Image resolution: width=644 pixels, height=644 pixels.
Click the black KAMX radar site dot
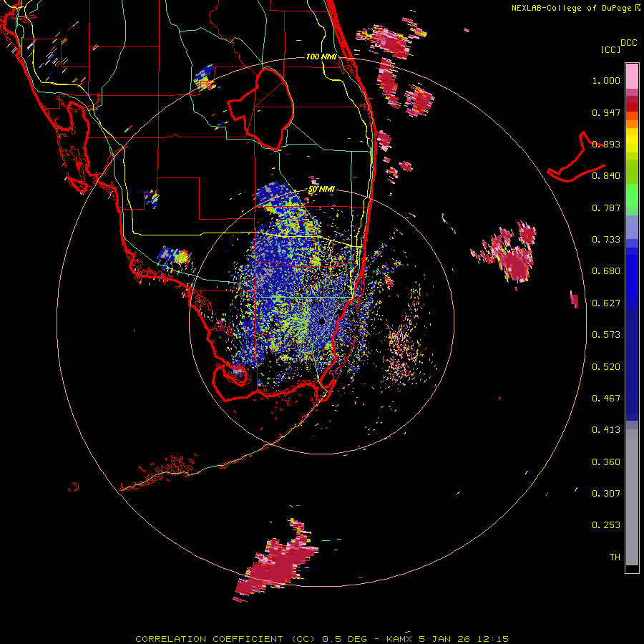point(322,321)
